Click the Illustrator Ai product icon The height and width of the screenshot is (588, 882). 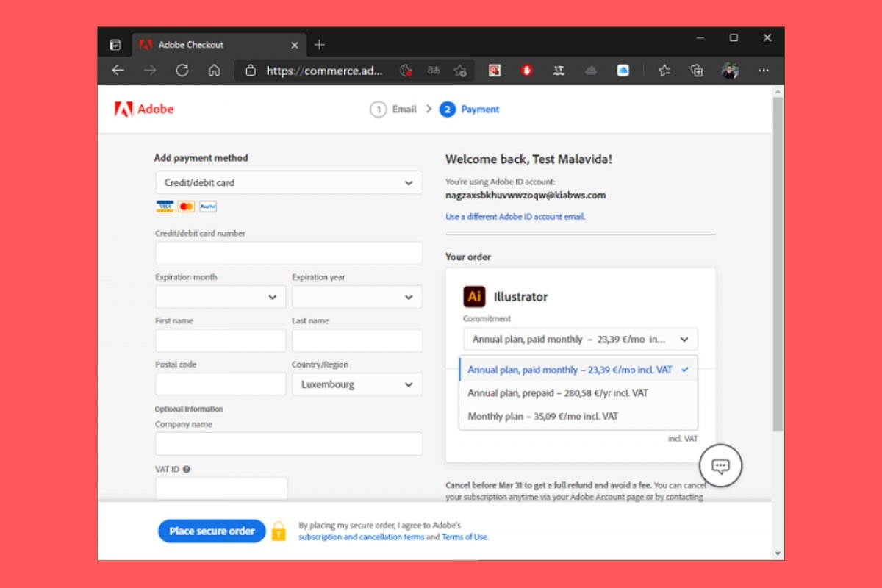474,297
